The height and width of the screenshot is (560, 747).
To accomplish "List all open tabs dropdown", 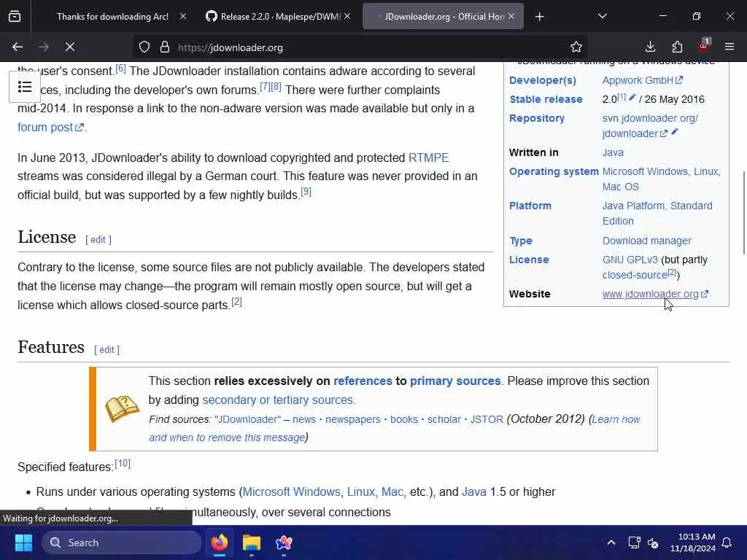I will (603, 17).
